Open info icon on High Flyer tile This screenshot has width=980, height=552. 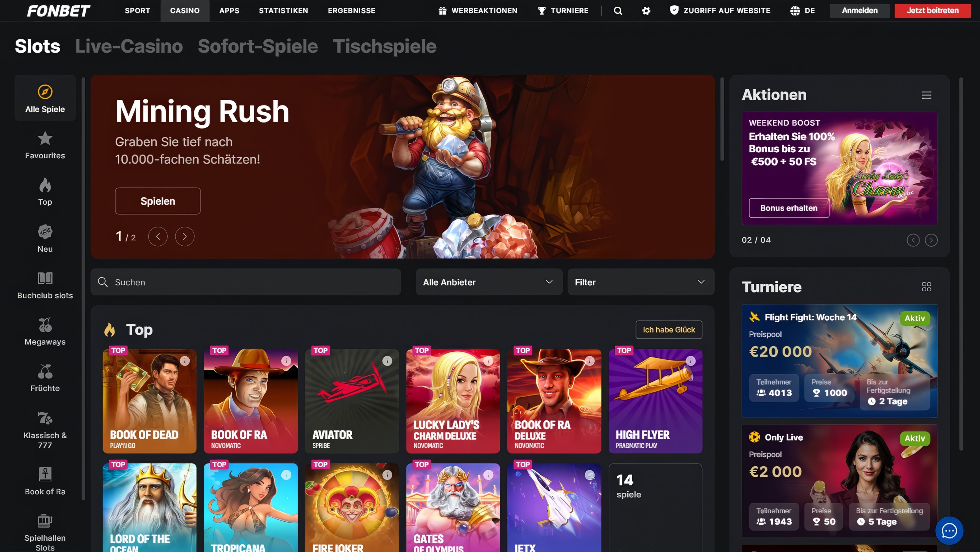690,361
